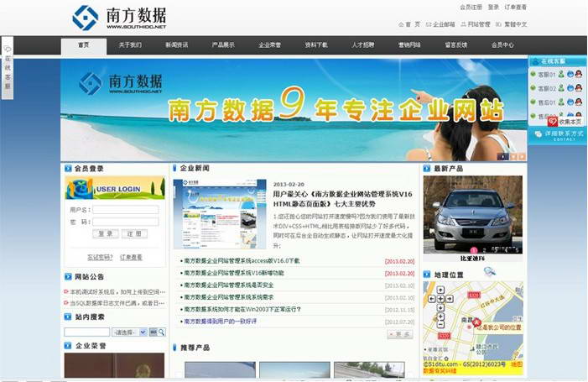Click the 忘记密码? link
Screen dimensions: 588x382
pos(100,257)
